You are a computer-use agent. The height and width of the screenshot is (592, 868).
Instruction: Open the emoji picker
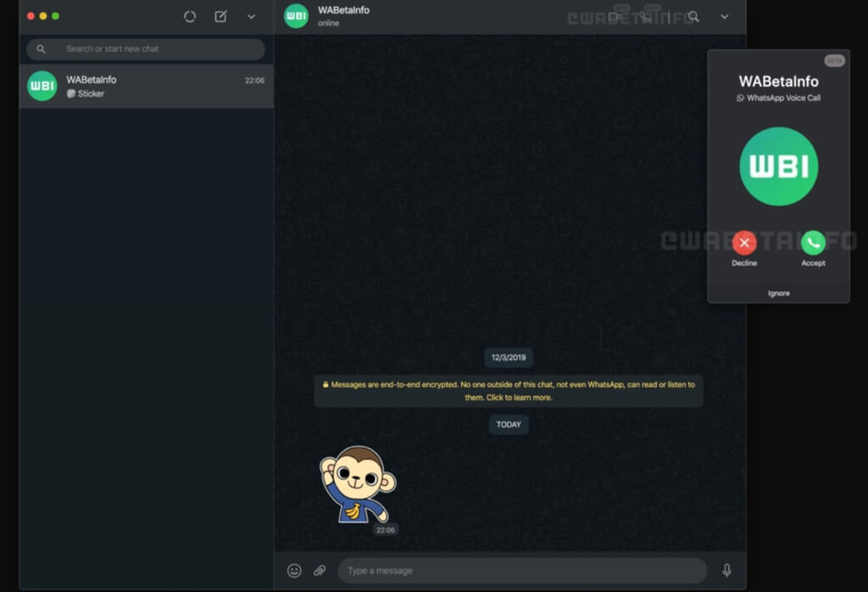point(294,571)
